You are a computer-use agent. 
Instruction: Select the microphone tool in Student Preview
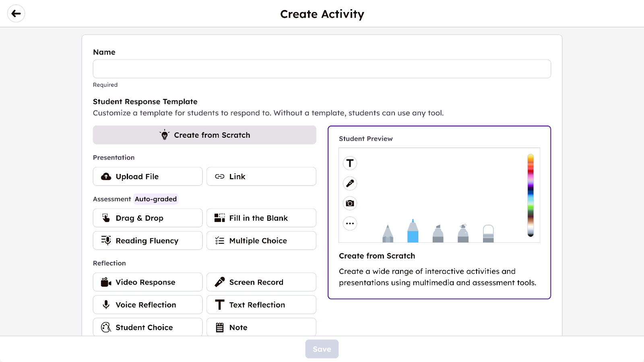350,183
